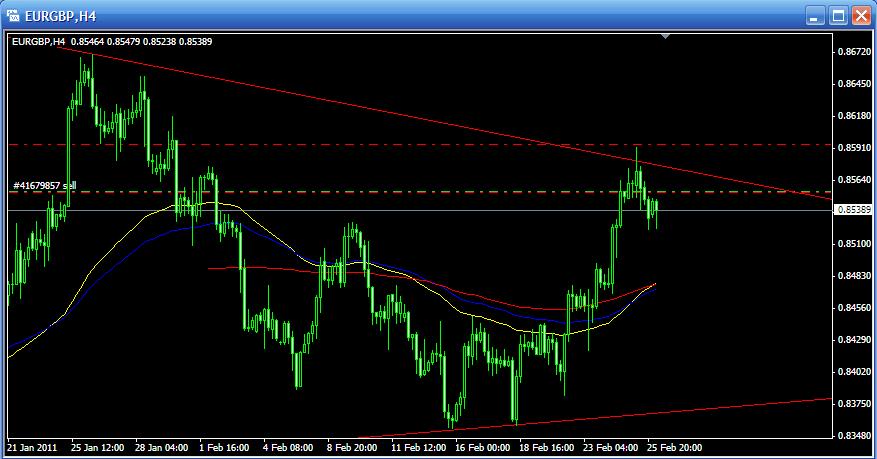877x459 pixels.
Task: Click the 0.86180 price axis label
Action: coord(853,116)
